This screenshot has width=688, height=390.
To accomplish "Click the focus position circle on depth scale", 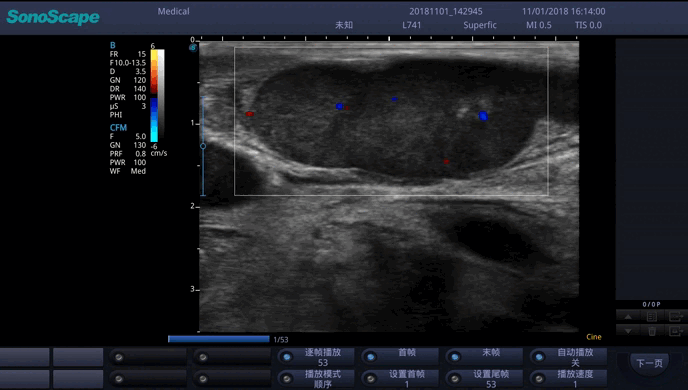I will [x=203, y=146].
